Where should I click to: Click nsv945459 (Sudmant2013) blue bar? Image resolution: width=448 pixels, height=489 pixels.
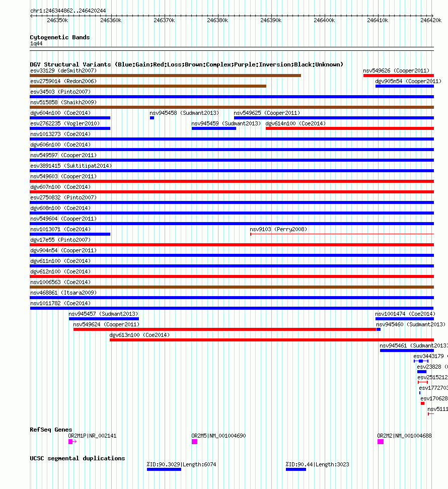[x=214, y=128]
